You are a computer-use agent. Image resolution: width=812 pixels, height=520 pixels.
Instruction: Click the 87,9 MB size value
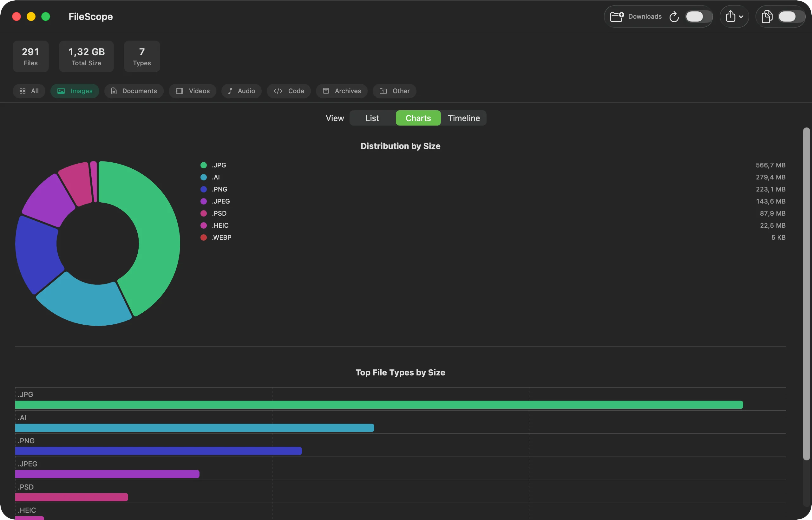[772, 214]
